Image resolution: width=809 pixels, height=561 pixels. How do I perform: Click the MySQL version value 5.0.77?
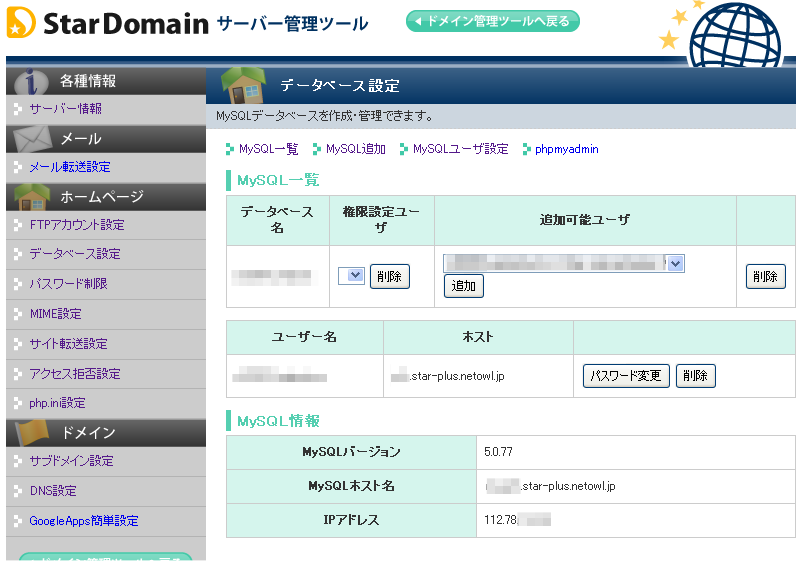coord(498,452)
